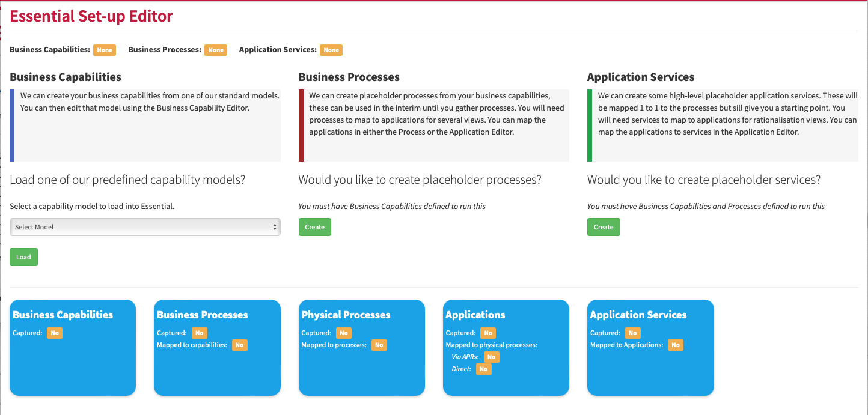Click the note requiring Business Capabilities and Processes
The width and height of the screenshot is (868, 415).
coord(706,206)
